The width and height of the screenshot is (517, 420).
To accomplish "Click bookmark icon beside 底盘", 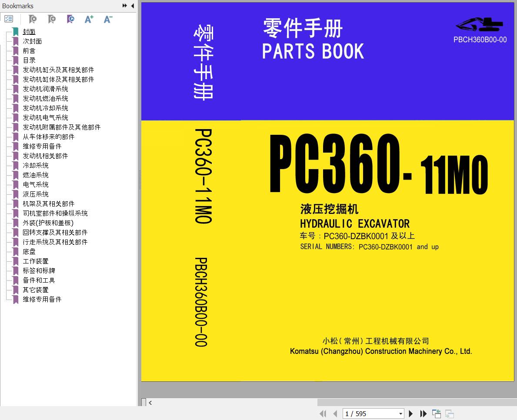I will (x=16, y=252).
